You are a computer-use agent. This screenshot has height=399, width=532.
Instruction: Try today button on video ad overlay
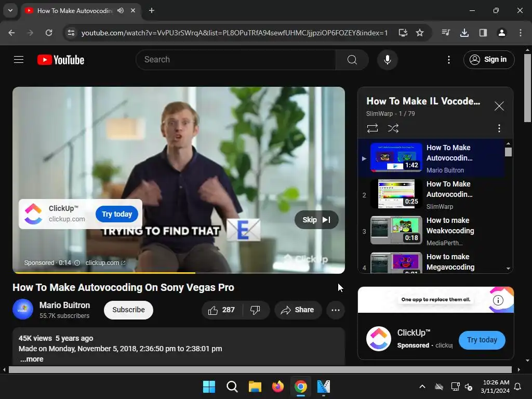[117, 214]
